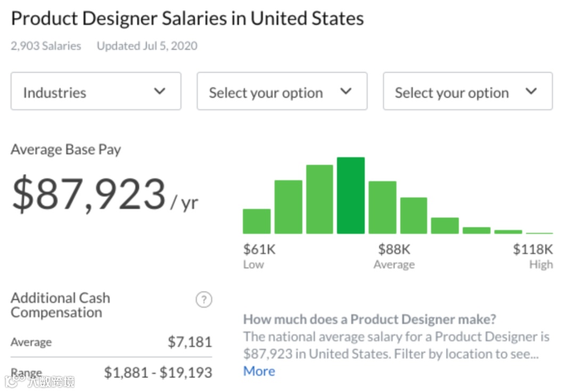Click the $87,923 average base pay figure
Viewport: 575px width, 392px height.
89,195
